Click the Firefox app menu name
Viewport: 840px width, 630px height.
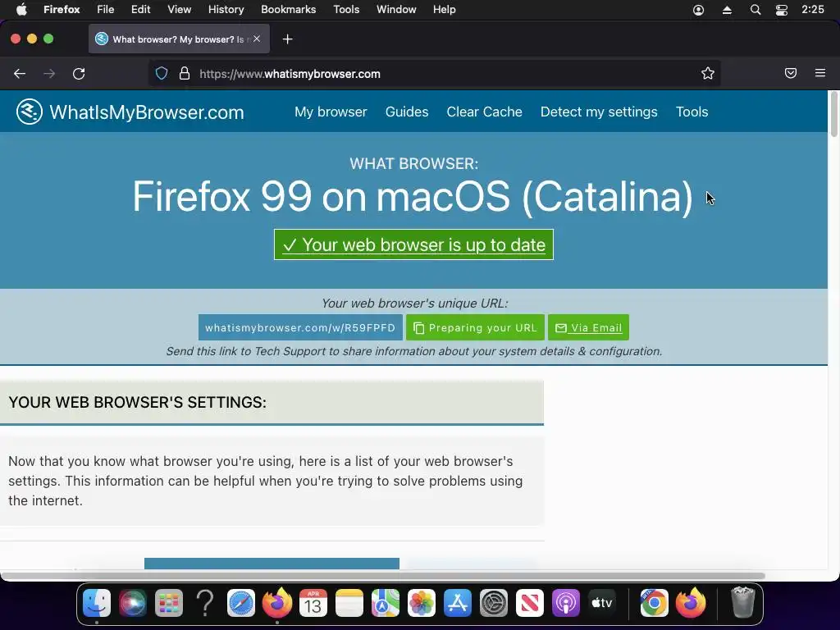pos(62,10)
